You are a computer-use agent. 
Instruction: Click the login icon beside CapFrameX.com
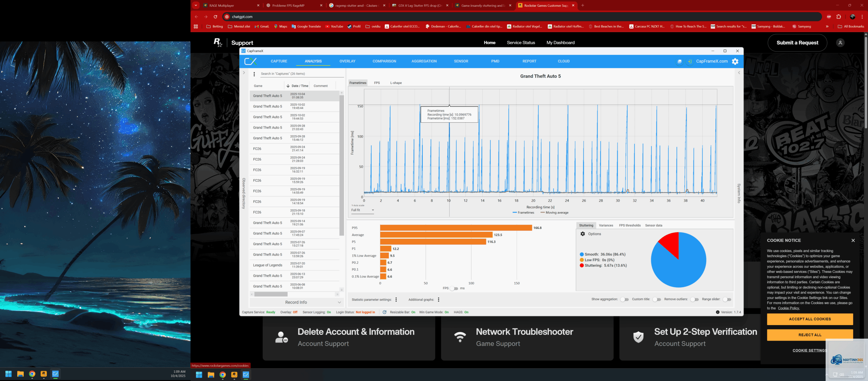(x=690, y=61)
